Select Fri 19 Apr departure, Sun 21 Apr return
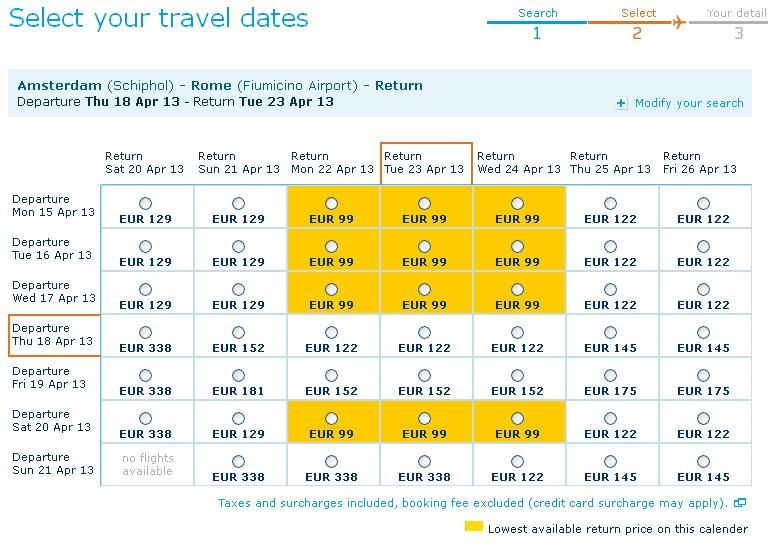This screenshot has width=768, height=545. coord(238,376)
